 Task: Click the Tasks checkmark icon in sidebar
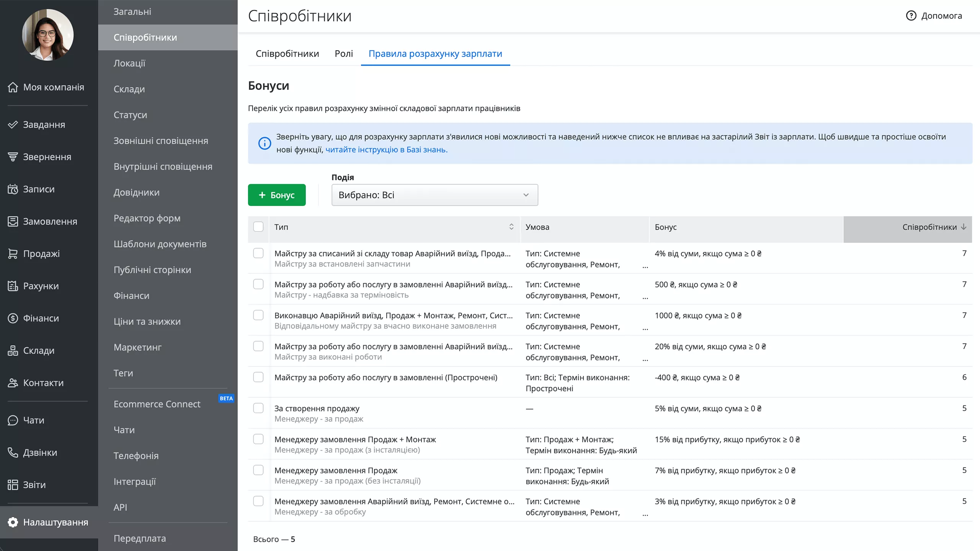coord(13,125)
